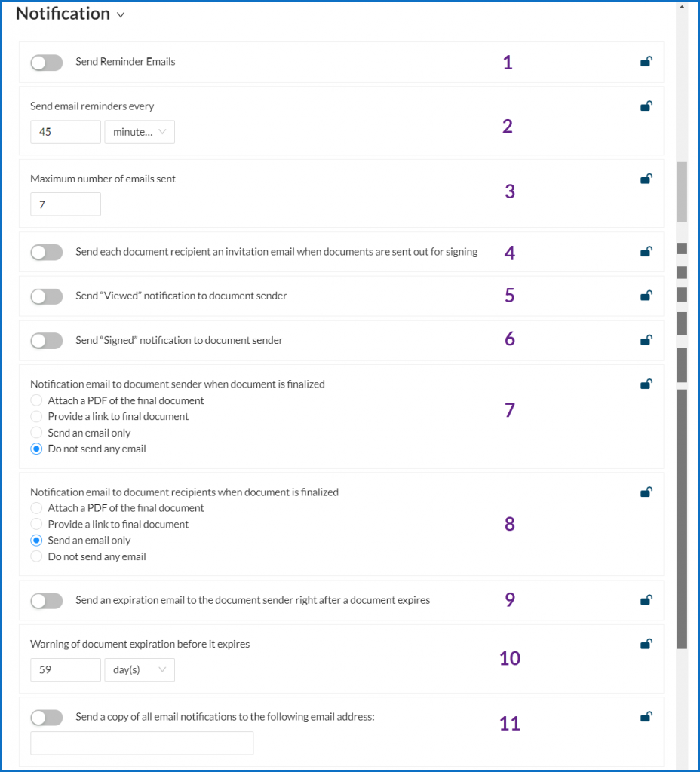
Task: Click the lock icon for Viewed notification
Action: [x=646, y=296]
